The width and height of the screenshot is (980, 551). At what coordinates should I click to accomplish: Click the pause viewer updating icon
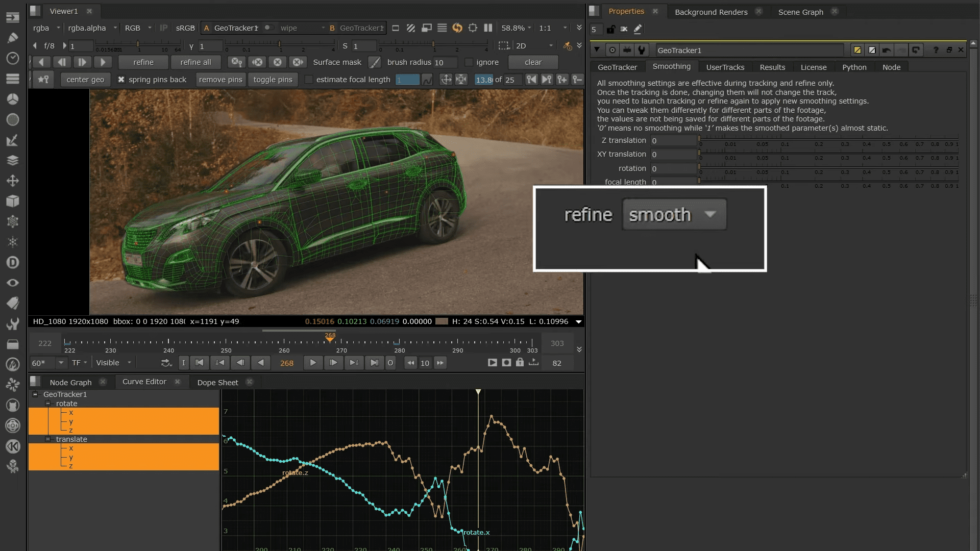point(488,28)
